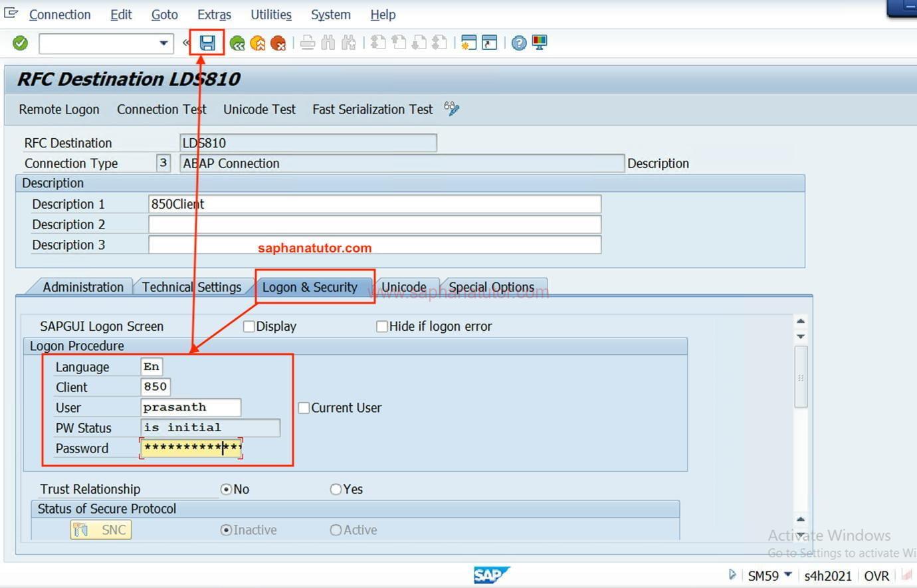
Task: Open Help with the question mark icon
Action: coord(519,44)
